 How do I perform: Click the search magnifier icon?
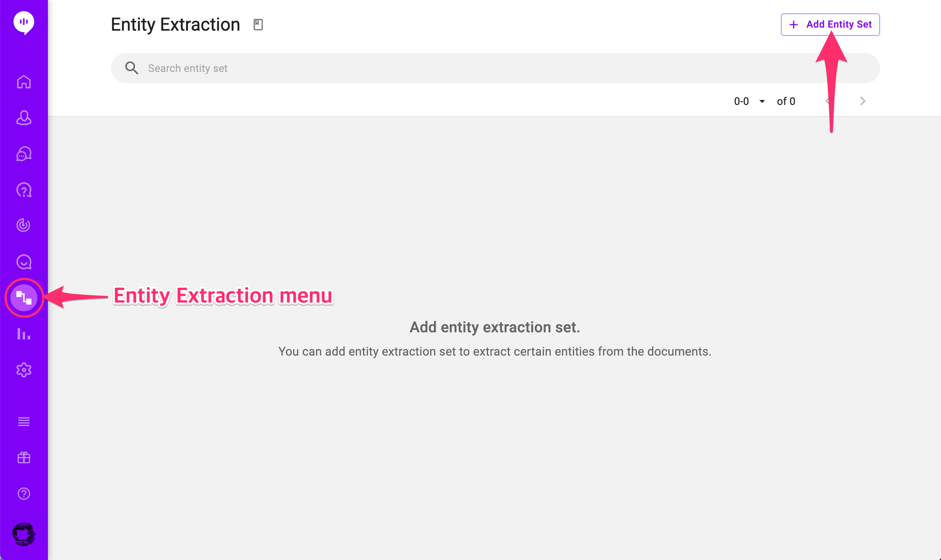coord(132,68)
